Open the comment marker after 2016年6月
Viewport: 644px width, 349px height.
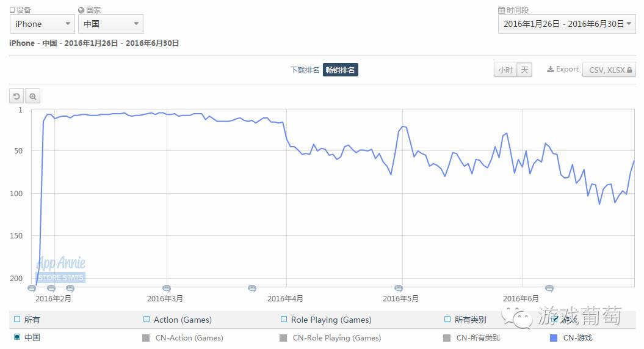click(549, 288)
